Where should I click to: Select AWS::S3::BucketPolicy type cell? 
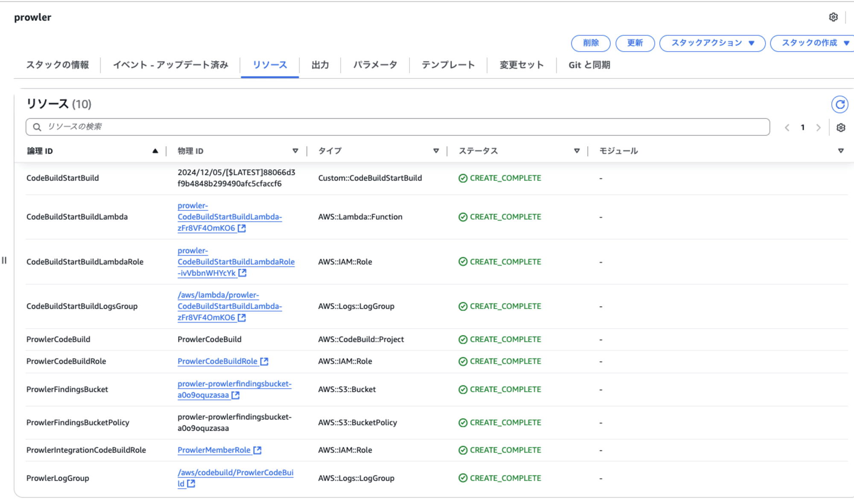(x=357, y=422)
